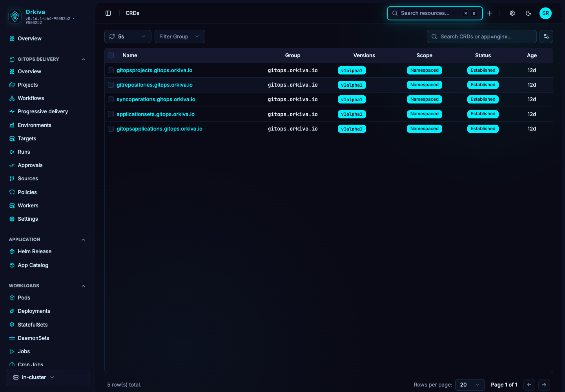Click GitOps Delivery Overview icon
The width and height of the screenshot is (565, 392).
pyautogui.click(x=12, y=72)
